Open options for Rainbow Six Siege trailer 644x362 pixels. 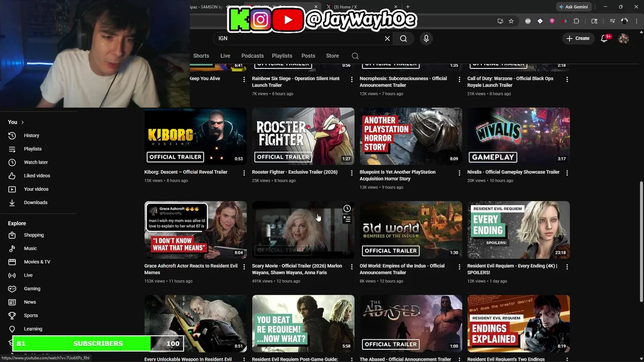click(352, 79)
